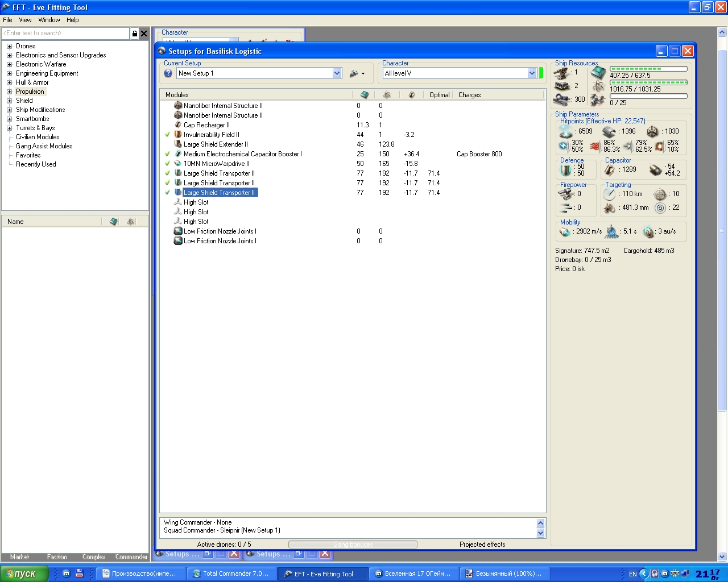Open the ship icon dropdown beside Current Setup

357,73
